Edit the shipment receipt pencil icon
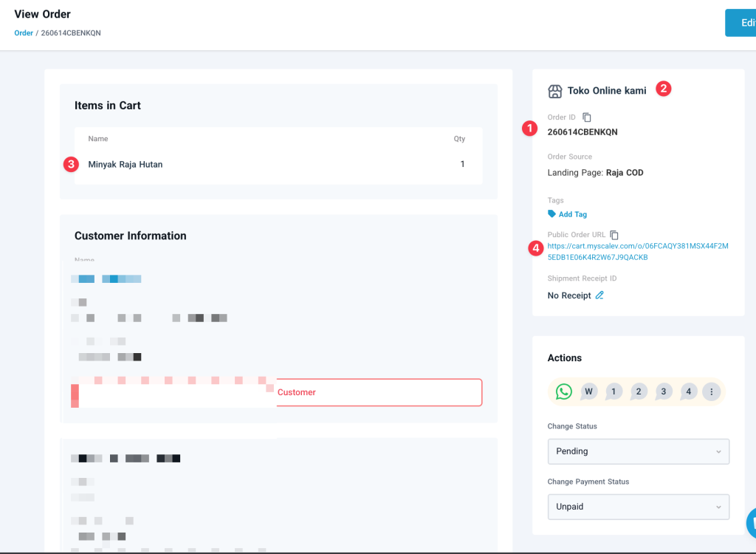 pos(599,295)
